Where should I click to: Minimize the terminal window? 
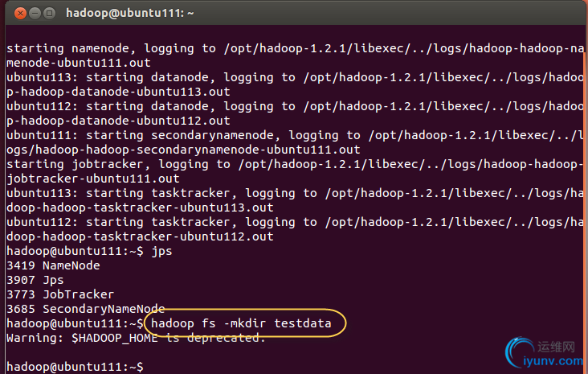point(35,14)
